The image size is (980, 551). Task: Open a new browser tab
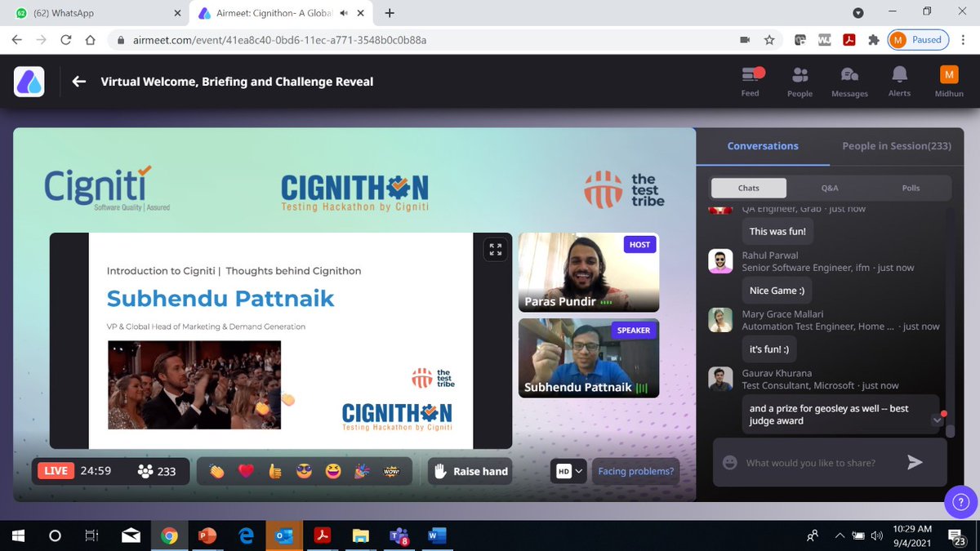[390, 13]
